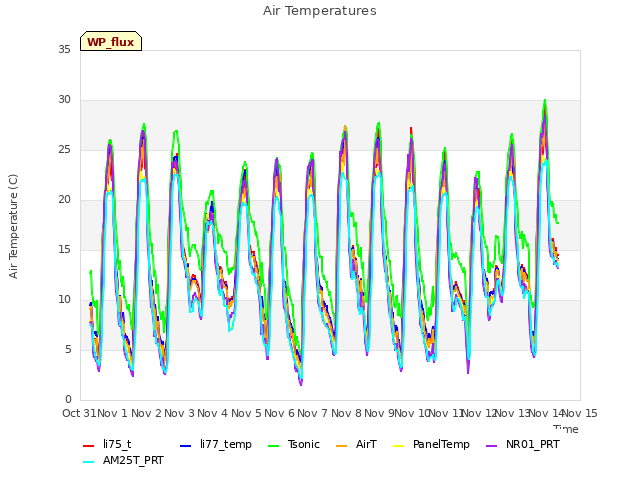
Task: Click the Nov 7 x-axis tick label
Action: click(x=313, y=413)
